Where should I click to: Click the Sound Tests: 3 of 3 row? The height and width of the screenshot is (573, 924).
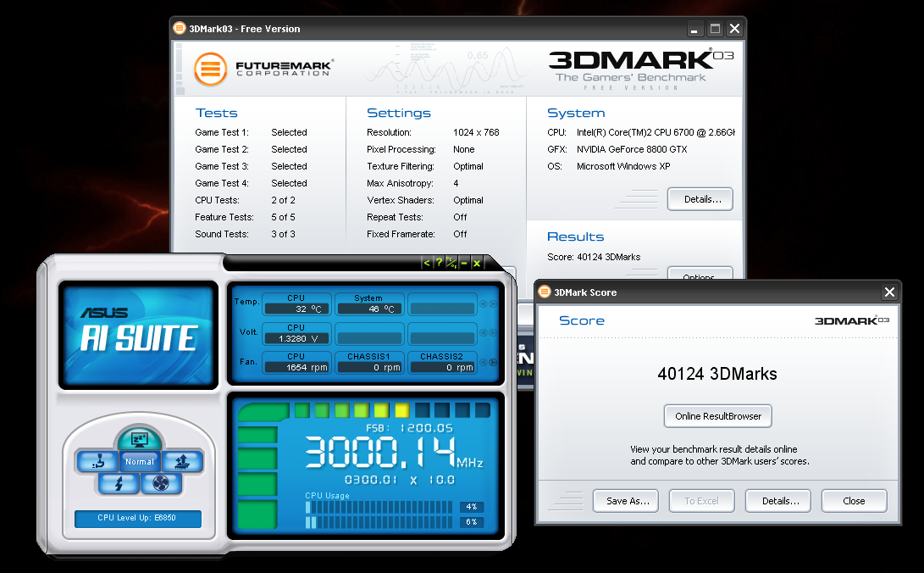pyautogui.click(x=245, y=234)
